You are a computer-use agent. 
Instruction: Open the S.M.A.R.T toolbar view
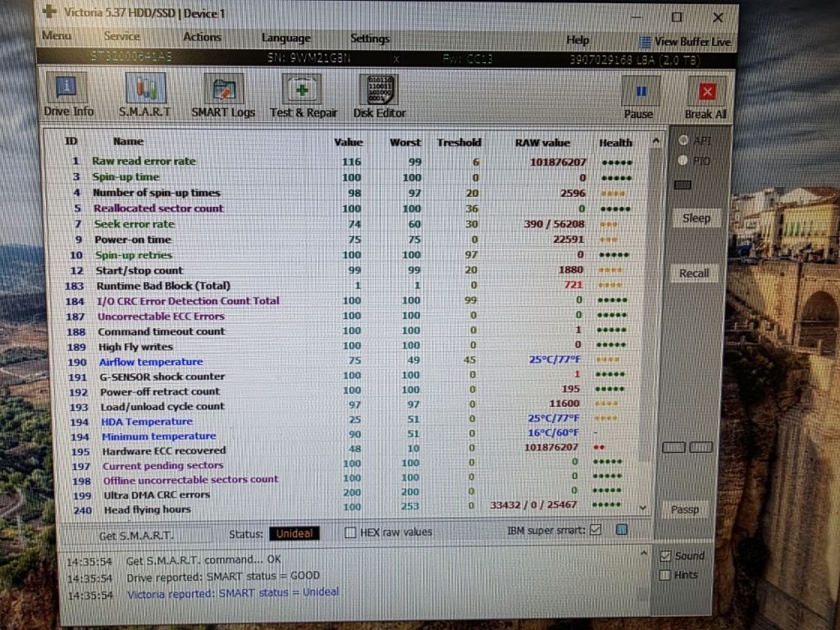(144, 96)
